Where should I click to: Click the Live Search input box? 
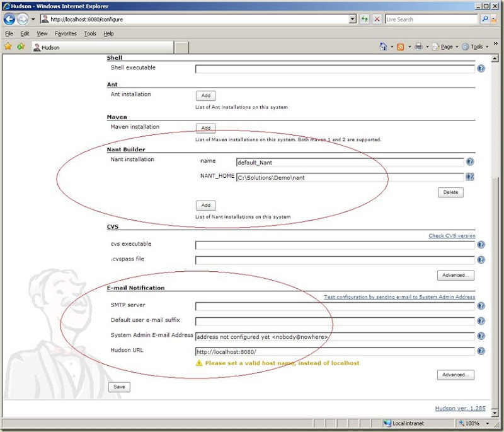pos(431,20)
